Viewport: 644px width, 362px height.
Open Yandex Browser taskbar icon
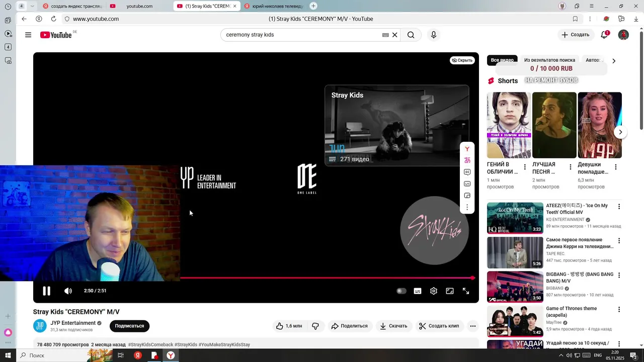click(171, 355)
